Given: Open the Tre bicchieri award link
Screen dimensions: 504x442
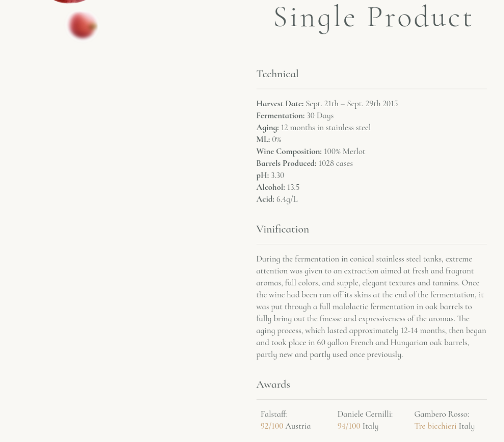Looking at the screenshot, I should 435,426.
